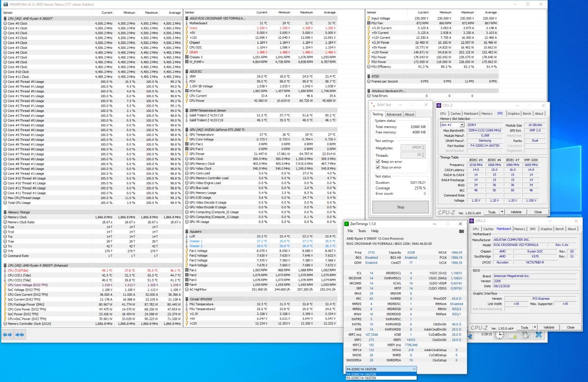Viewport: 588px width, 382px height.
Task: Click the HWiNFO clock reset timer icon
Action: pos(500,335)
